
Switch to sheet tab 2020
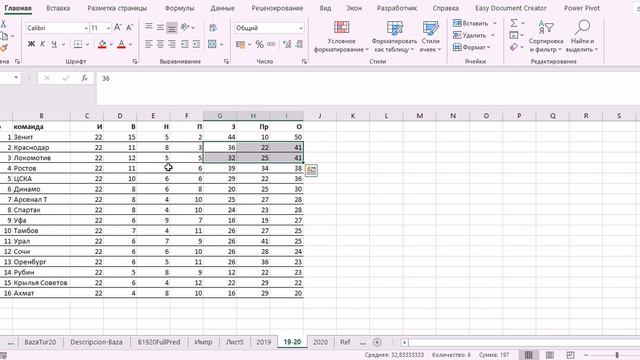tap(320, 342)
